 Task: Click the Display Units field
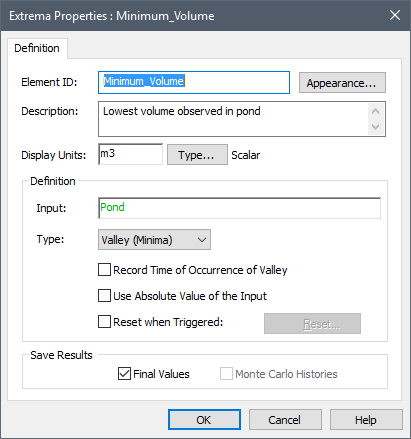(x=130, y=154)
